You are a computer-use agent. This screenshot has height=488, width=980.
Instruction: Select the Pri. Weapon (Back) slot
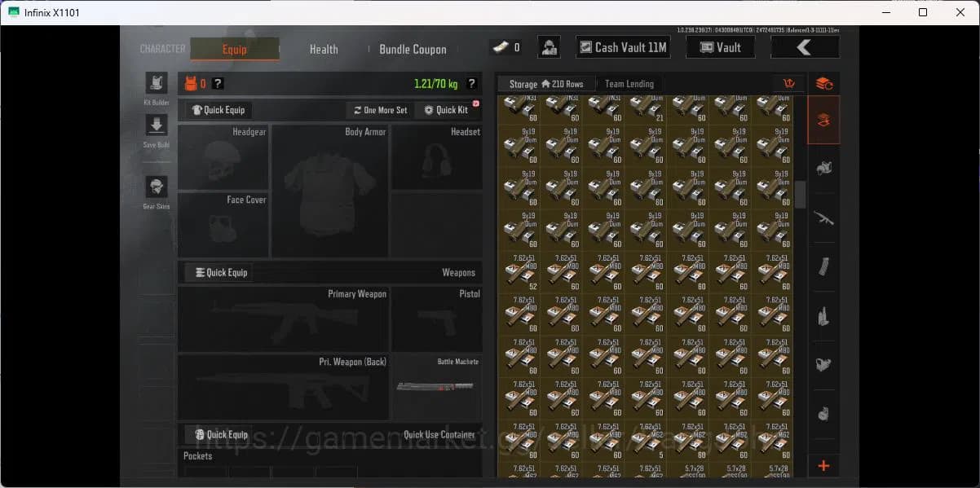[283, 387]
